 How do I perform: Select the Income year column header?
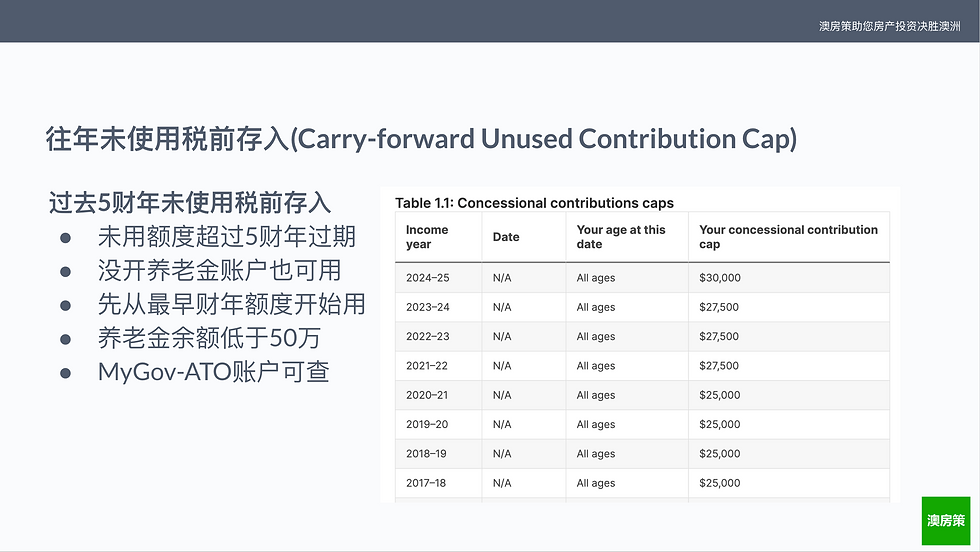pyautogui.click(x=428, y=237)
